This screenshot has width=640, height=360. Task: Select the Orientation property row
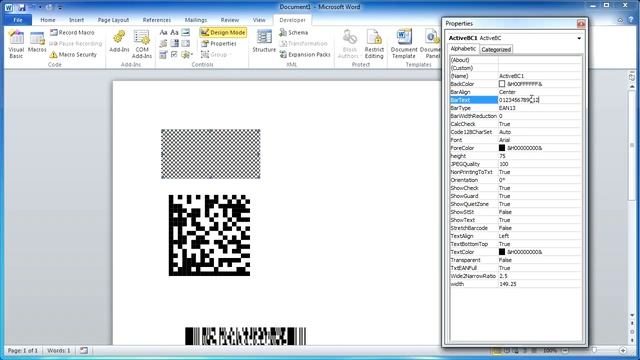[516, 180]
